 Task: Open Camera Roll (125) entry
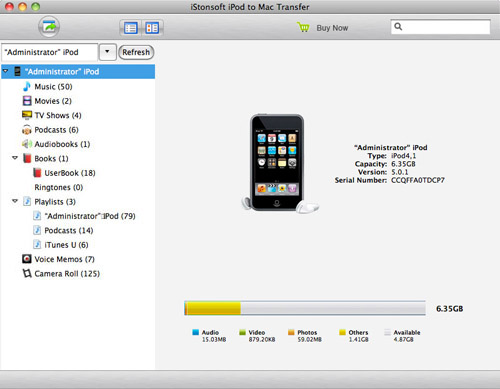(x=67, y=274)
